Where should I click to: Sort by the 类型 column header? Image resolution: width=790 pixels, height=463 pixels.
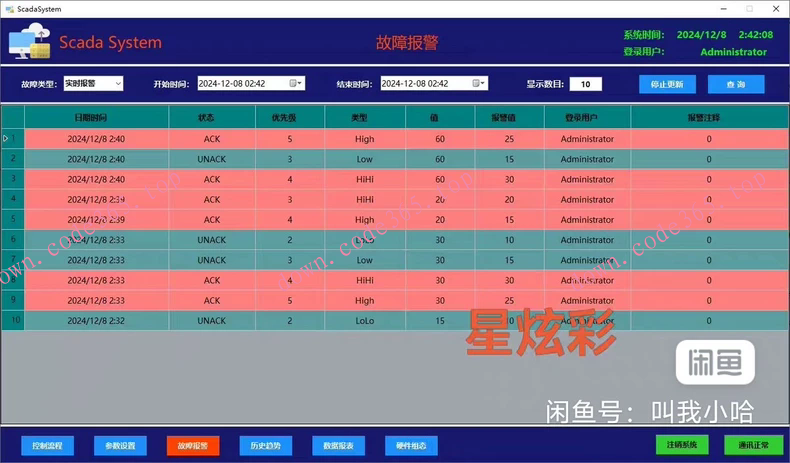[365, 117]
